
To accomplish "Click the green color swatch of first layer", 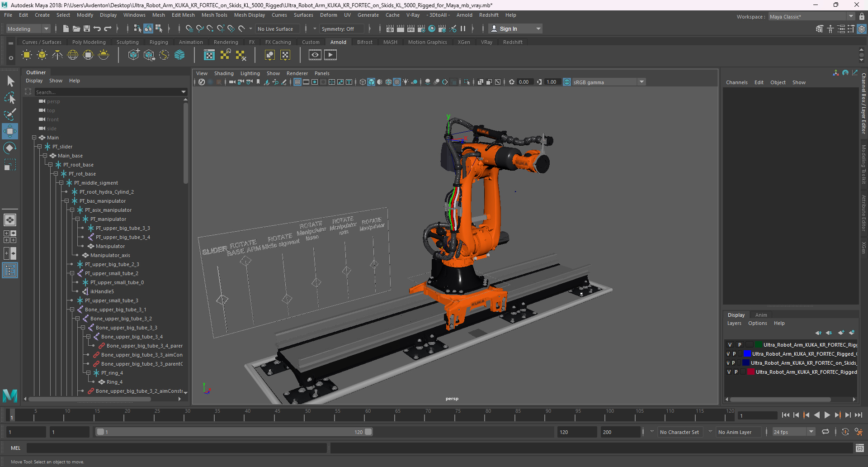I will (759, 345).
